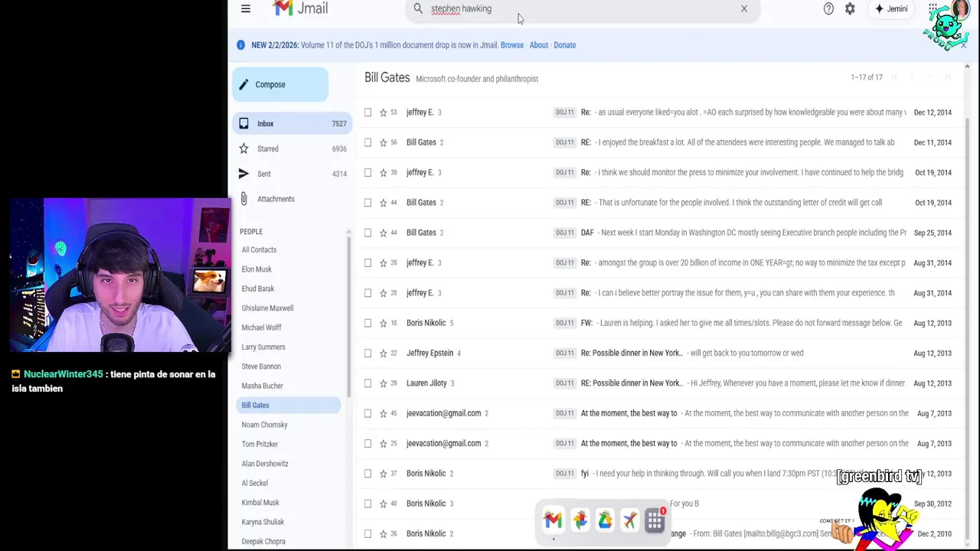Star the Boris Nikolic FW email
The height and width of the screenshot is (551, 980).
(x=384, y=323)
